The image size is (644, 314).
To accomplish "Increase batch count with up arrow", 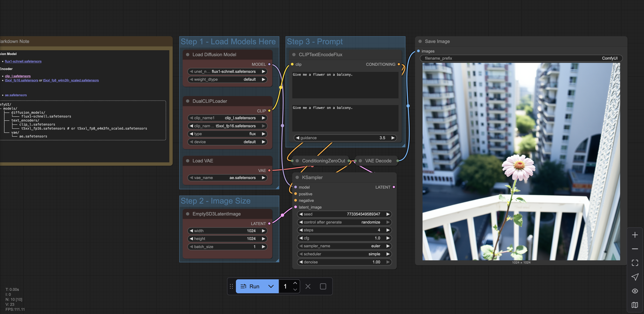I will [x=295, y=283].
